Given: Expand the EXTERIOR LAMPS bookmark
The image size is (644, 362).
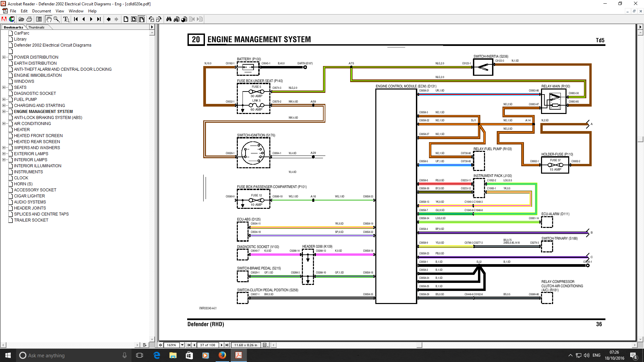Looking at the screenshot, I should 4,154.
